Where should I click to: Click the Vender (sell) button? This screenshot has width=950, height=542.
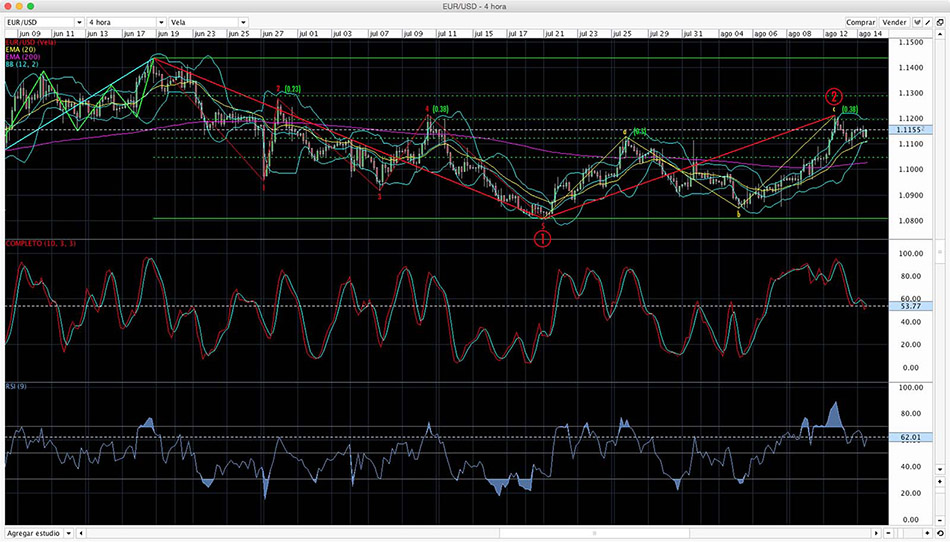pyautogui.click(x=895, y=21)
